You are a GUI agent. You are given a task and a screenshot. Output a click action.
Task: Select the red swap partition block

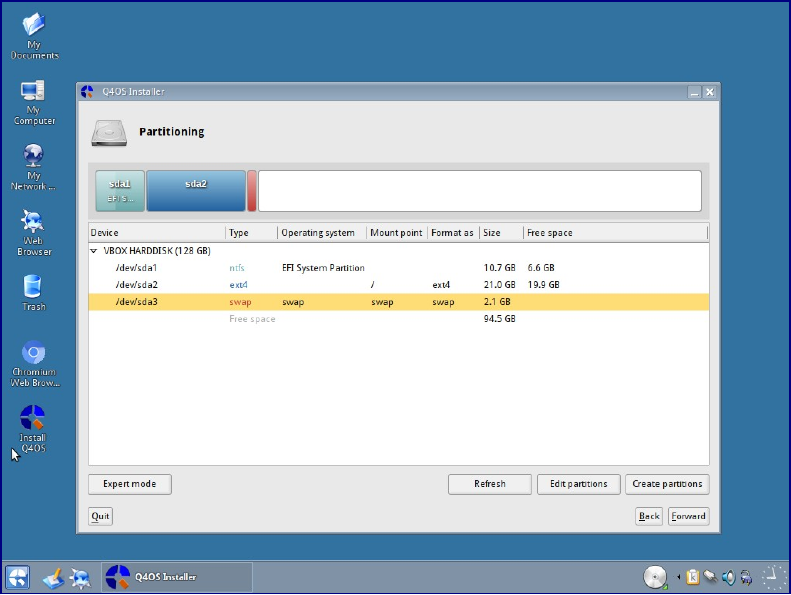[x=252, y=191]
